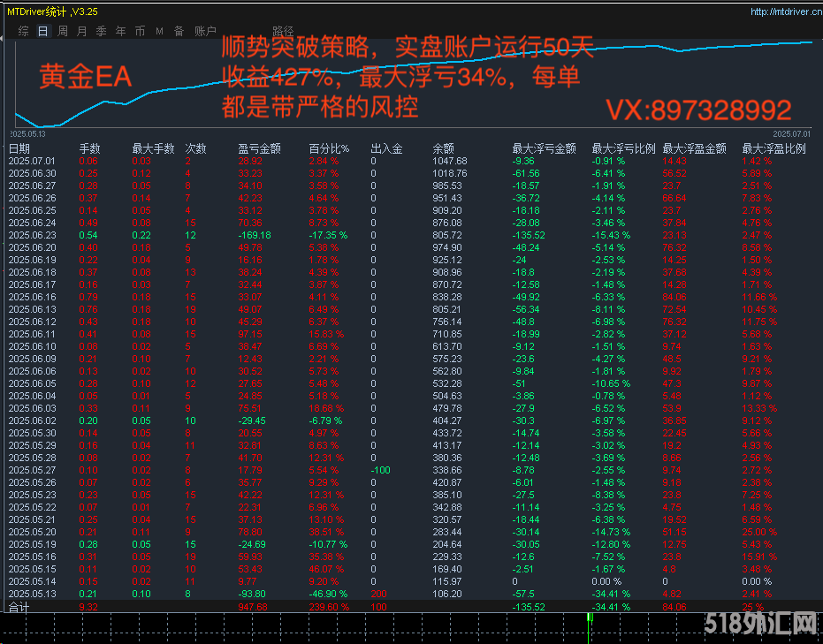Click the 最大手数 column header
Viewport: 823px width, 644px height.
[x=153, y=149]
